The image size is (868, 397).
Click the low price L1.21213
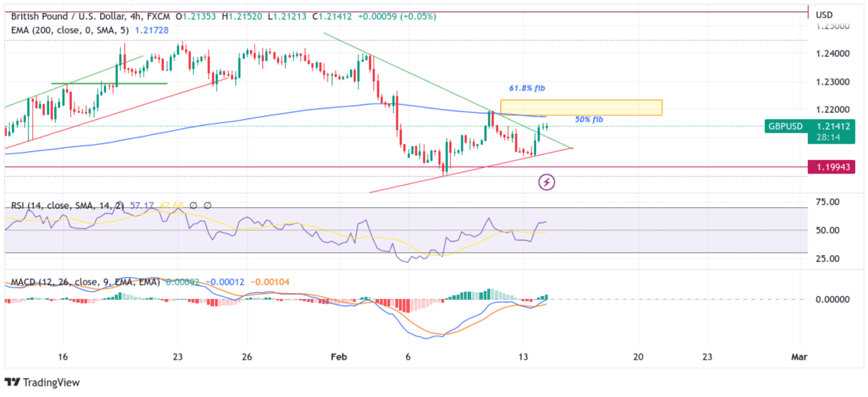point(287,16)
